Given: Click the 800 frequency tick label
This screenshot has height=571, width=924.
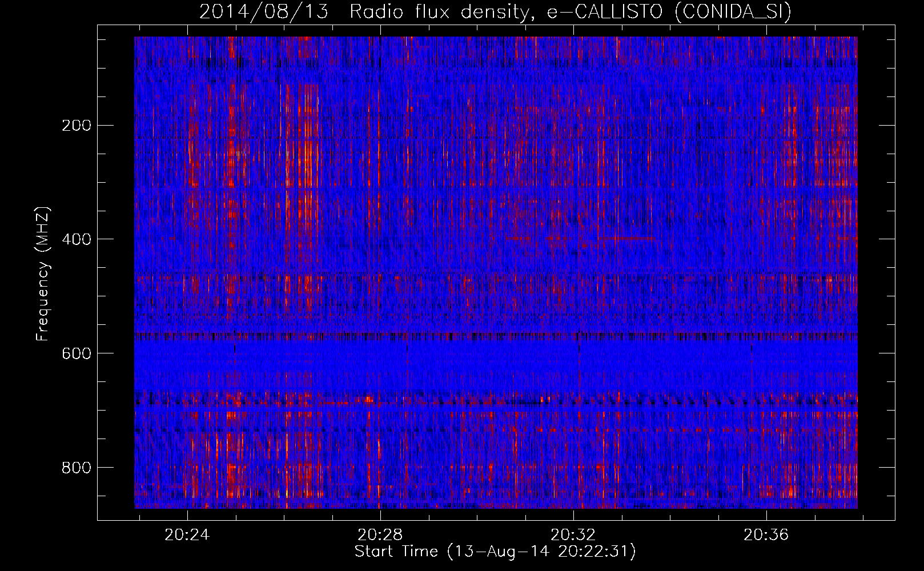Looking at the screenshot, I should coord(77,468).
